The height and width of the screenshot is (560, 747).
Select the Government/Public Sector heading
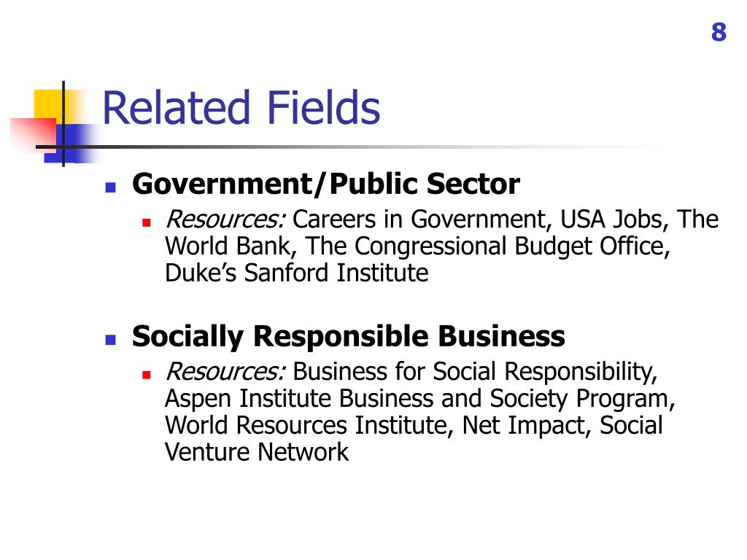326,184
